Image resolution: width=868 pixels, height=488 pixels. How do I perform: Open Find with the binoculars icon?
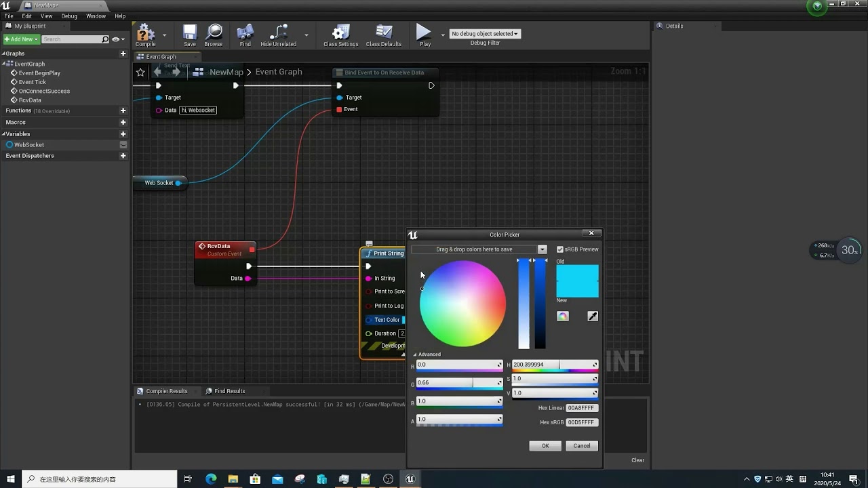[245, 33]
